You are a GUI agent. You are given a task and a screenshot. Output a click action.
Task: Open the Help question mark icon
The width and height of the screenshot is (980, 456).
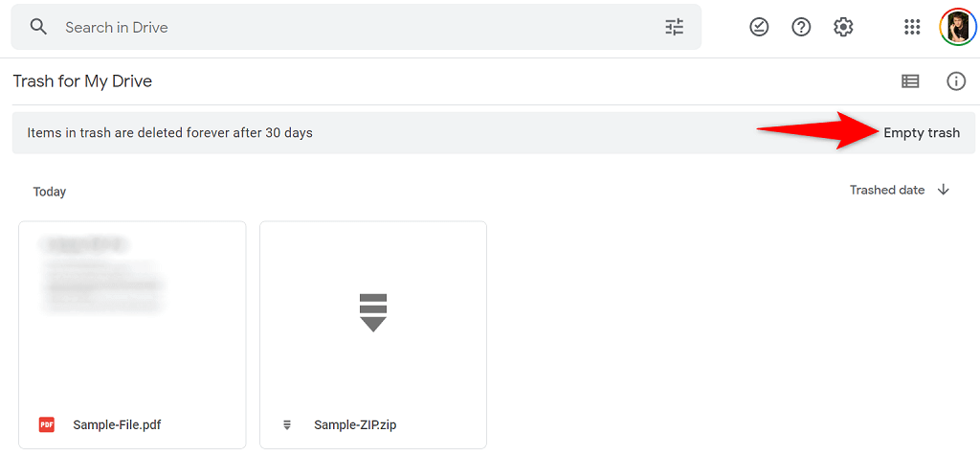coord(801,27)
